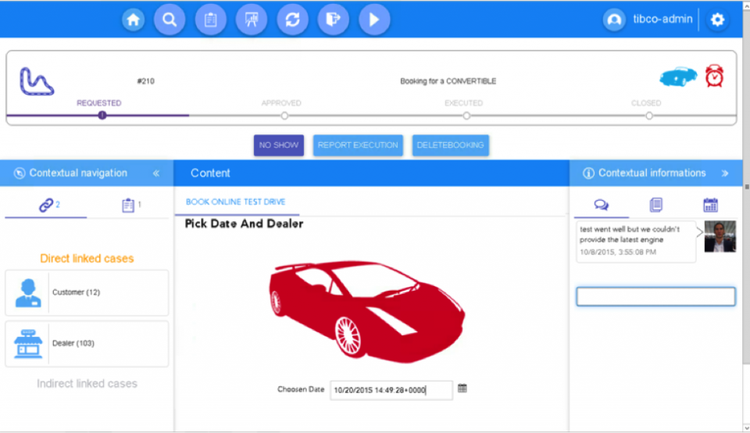
Task: Click the red alarm clock icon
Action: [x=714, y=76]
